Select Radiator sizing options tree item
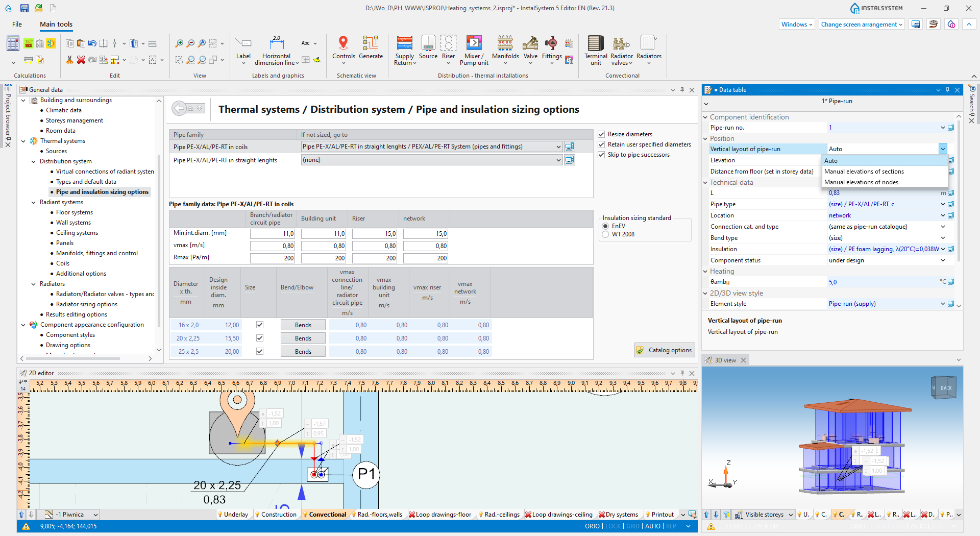Image resolution: width=980 pixels, height=536 pixels. [x=87, y=304]
